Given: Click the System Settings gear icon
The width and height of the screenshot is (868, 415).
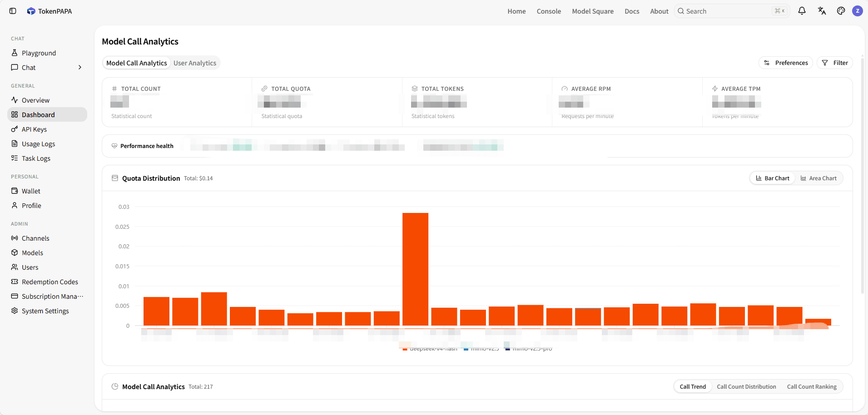Looking at the screenshot, I should pyautogui.click(x=15, y=311).
